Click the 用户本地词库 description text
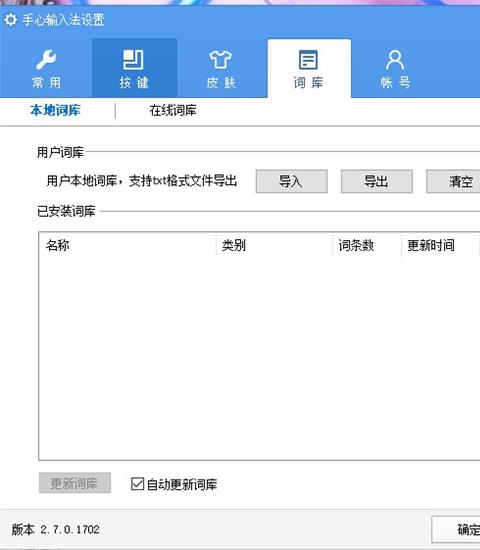This screenshot has width=480, height=550. (x=142, y=181)
